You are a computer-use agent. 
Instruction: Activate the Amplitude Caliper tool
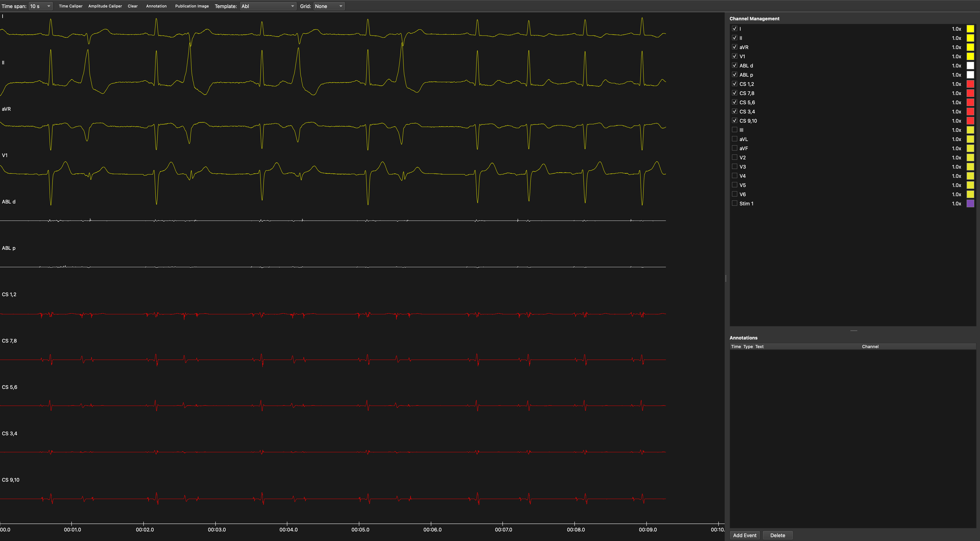(x=105, y=6)
